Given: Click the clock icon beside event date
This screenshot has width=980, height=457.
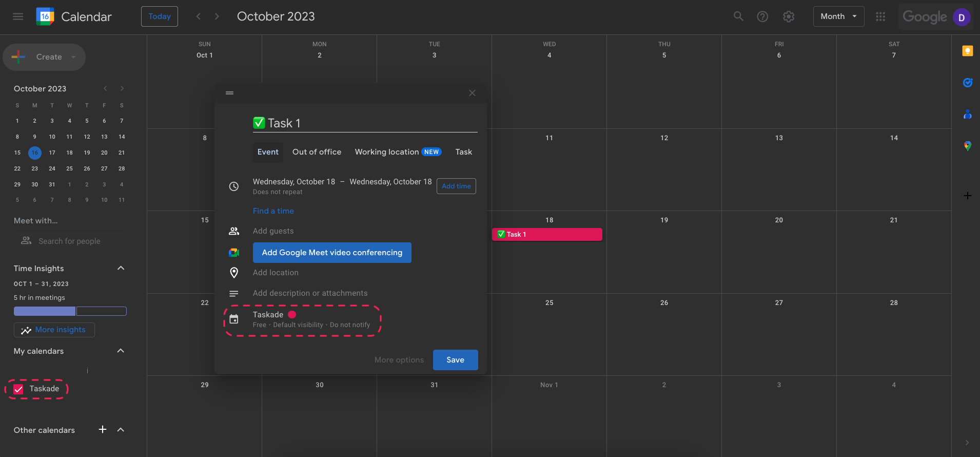Looking at the screenshot, I should point(234,186).
